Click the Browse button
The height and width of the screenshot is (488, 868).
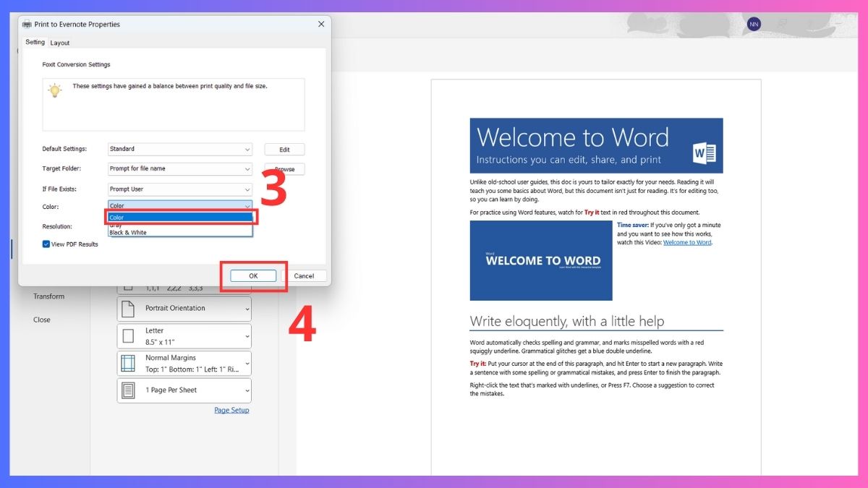click(x=284, y=169)
